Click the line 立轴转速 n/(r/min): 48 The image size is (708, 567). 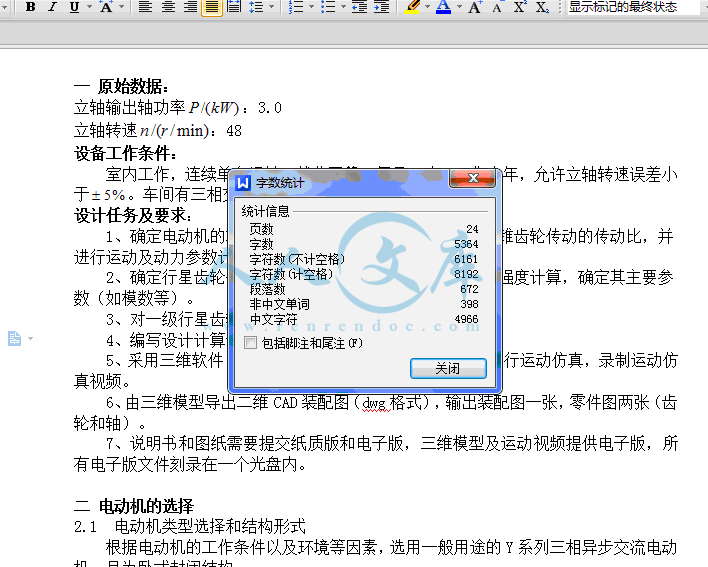click(x=158, y=131)
